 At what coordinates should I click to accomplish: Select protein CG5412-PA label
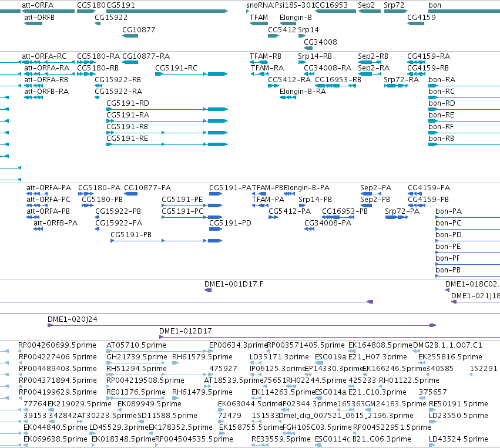[289, 211]
